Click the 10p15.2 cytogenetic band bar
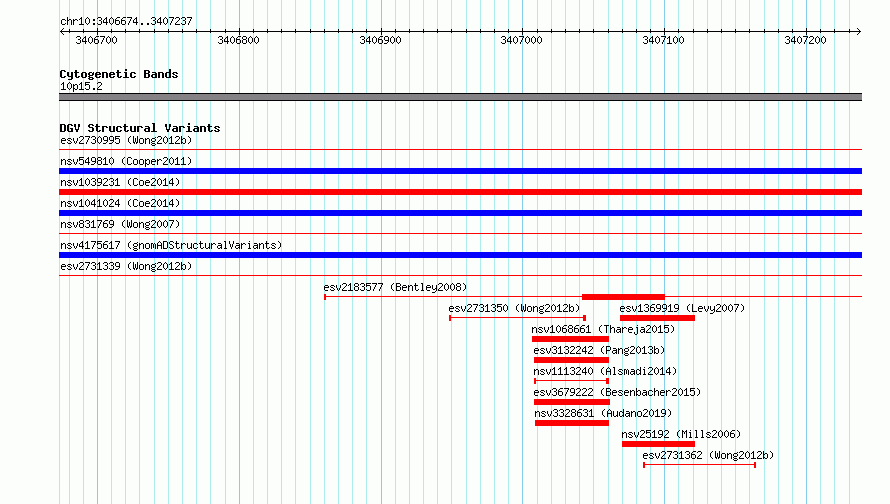 (x=460, y=97)
